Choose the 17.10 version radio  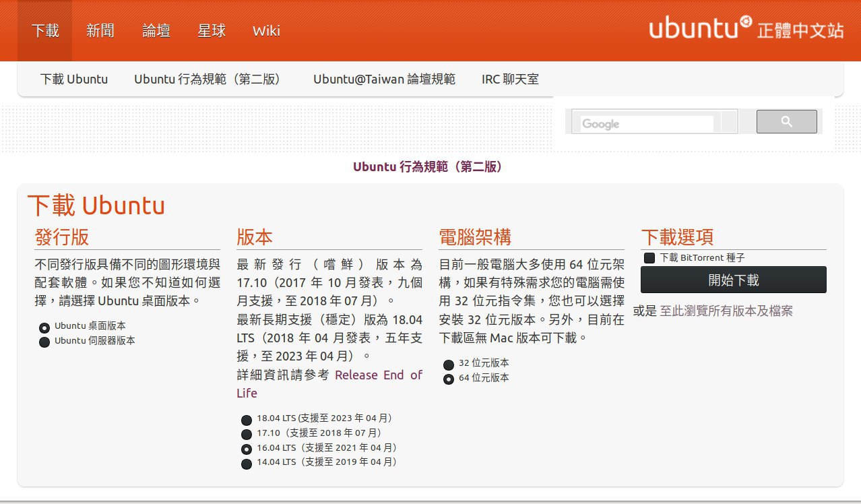pos(247,435)
